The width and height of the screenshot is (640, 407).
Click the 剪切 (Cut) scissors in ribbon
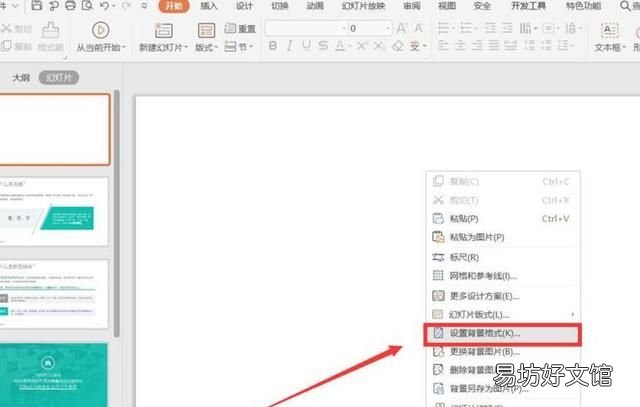tap(6, 29)
